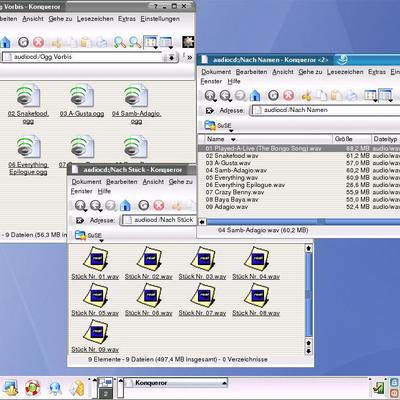
Task: Select tree view mode in Ogg Vorbis toolbar
Action: point(166,42)
